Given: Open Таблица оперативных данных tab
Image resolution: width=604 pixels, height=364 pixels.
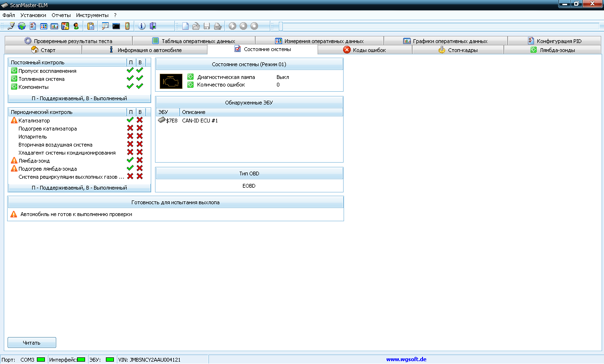Looking at the screenshot, I should tap(194, 41).
